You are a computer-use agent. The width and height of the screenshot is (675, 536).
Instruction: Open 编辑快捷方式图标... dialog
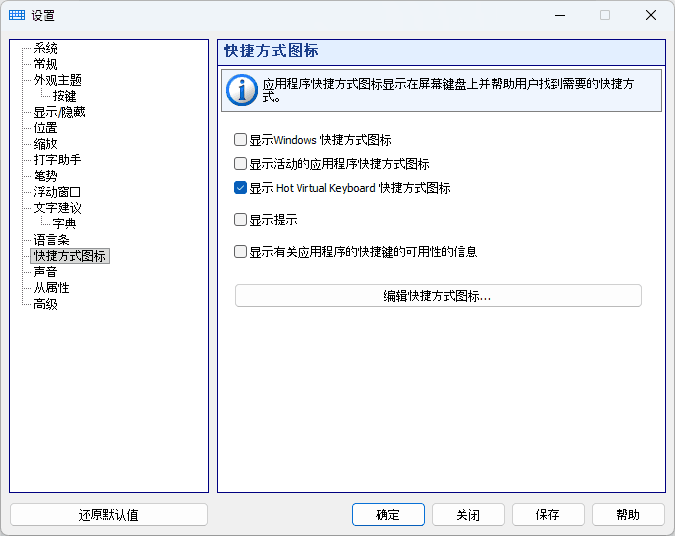438,296
